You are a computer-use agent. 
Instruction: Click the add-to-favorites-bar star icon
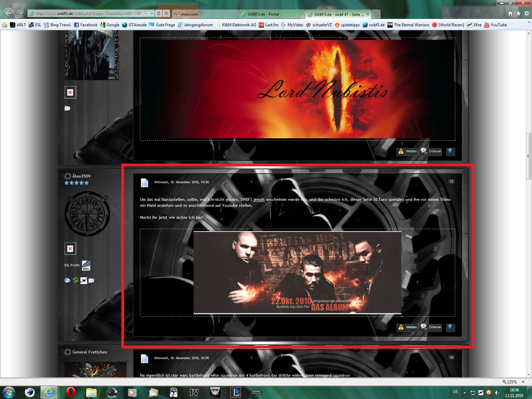click(5, 25)
